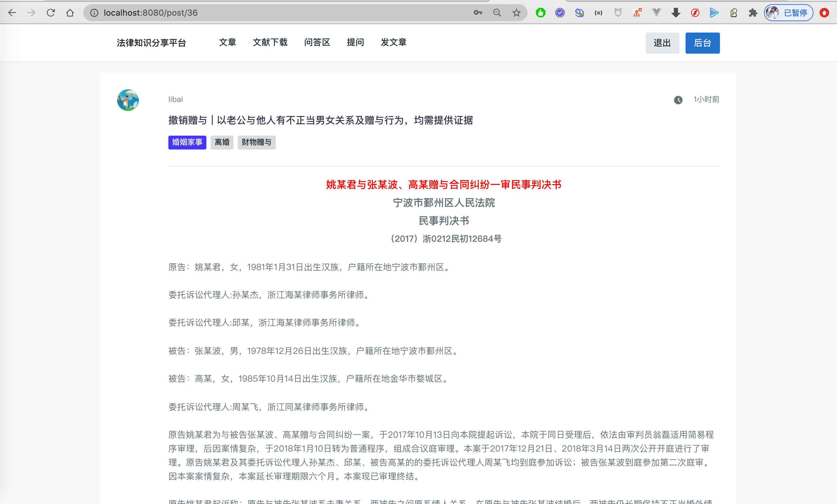
Task: Open the 文章 menu item
Action: [x=227, y=43]
